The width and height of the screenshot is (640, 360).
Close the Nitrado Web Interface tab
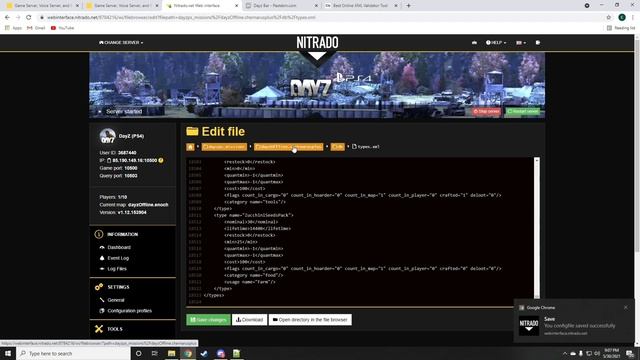(236, 6)
